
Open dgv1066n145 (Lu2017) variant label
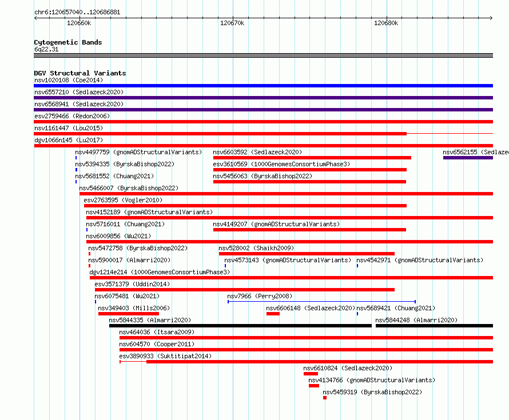(69, 140)
